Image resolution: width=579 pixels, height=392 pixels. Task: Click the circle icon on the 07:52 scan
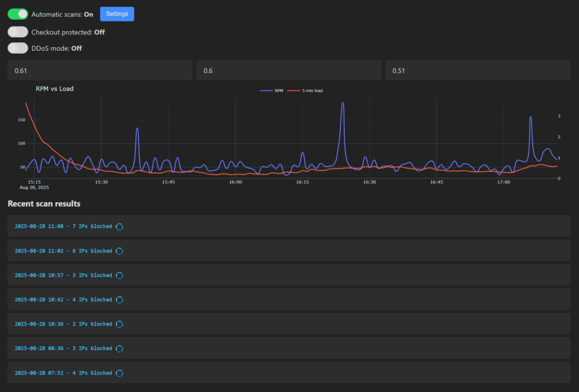click(119, 373)
